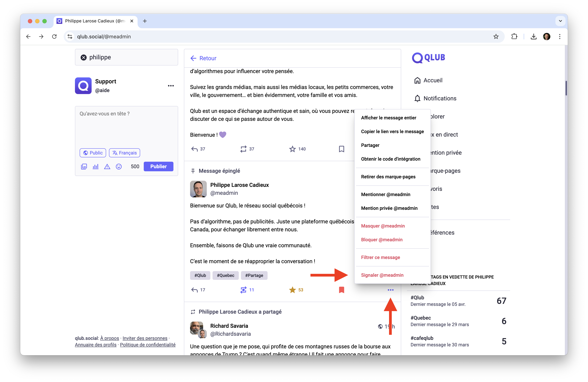The height and width of the screenshot is (382, 588).
Task: Clear the philippe search field
Action: point(83,57)
